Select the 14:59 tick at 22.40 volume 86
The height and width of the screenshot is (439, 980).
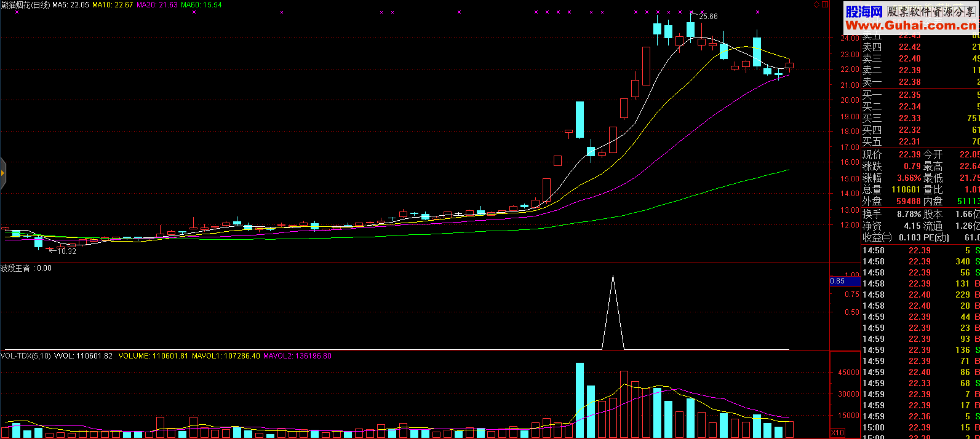(x=920, y=373)
